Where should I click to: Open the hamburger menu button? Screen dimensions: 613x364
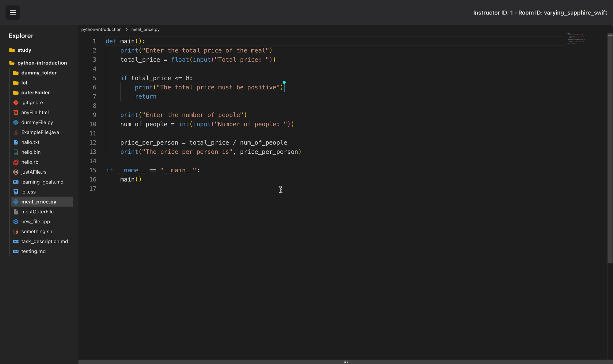tap(13, 13)
